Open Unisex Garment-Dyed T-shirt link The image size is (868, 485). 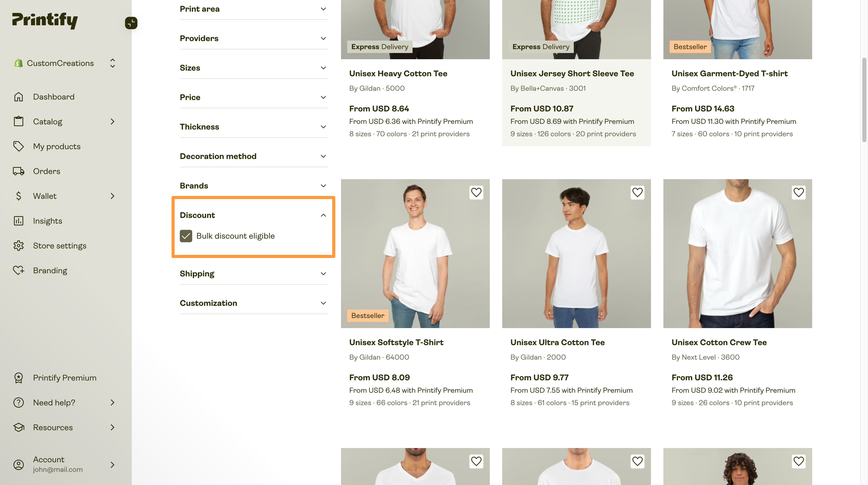[x=730, y=73]
